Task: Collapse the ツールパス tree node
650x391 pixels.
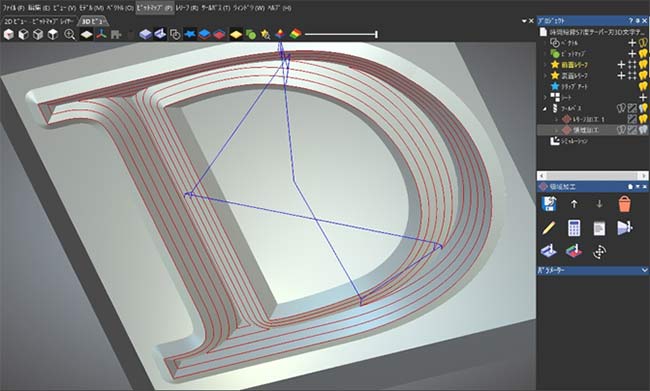Action: 545,108
